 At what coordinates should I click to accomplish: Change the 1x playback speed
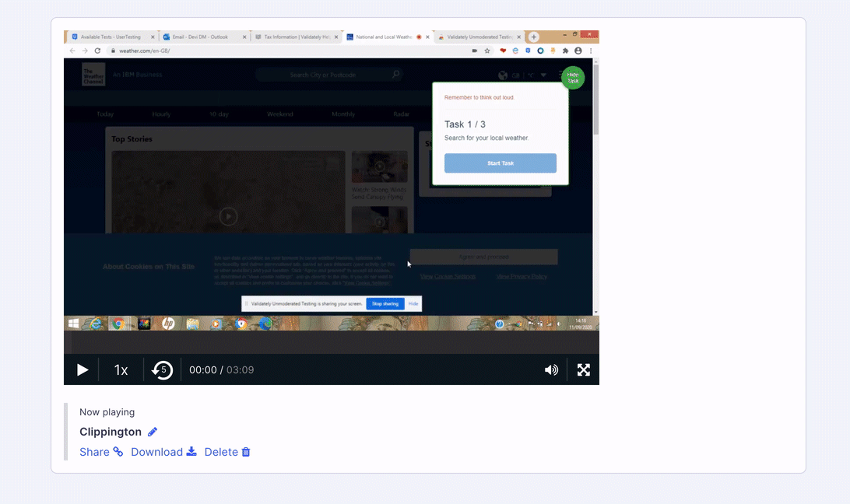point(121,369)
